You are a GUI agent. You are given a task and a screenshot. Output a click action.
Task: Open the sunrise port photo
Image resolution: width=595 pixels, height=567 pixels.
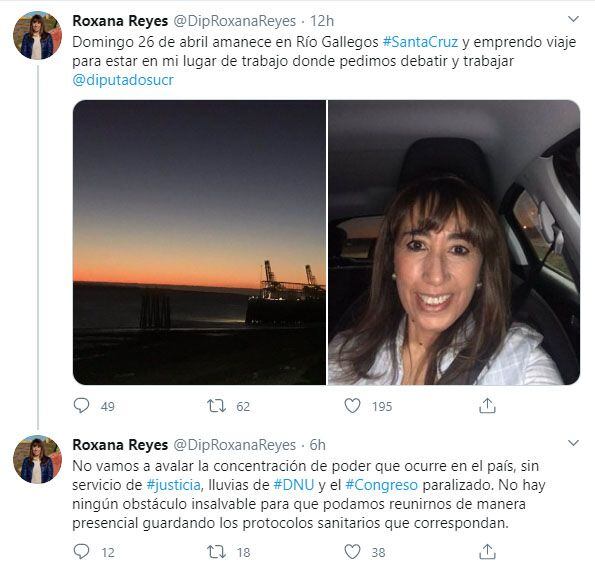pos(199,243)
